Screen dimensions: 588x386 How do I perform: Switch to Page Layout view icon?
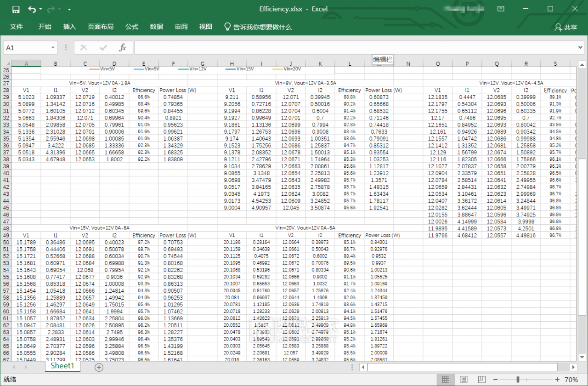pyautogui.click(x=464, y=380)
